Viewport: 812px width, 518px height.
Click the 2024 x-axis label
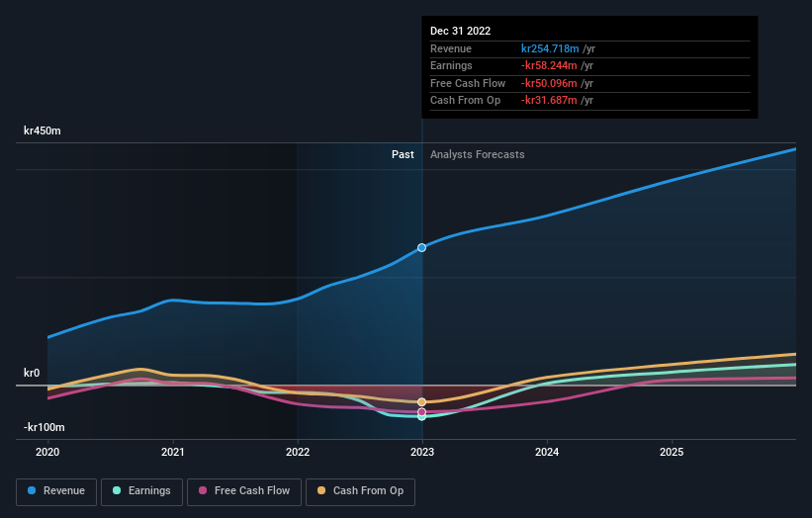click(x=547, y=452)
